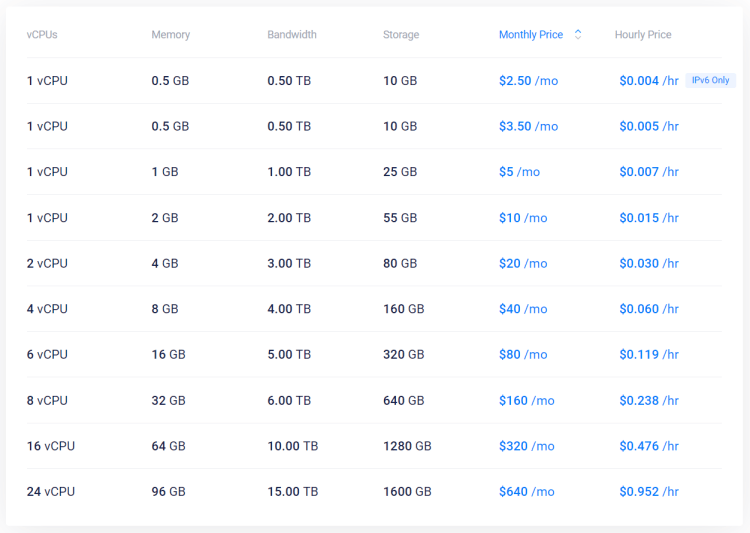Click the Monthly Price column header
Screen dimensions: 750x533
(x=531, y=34)
